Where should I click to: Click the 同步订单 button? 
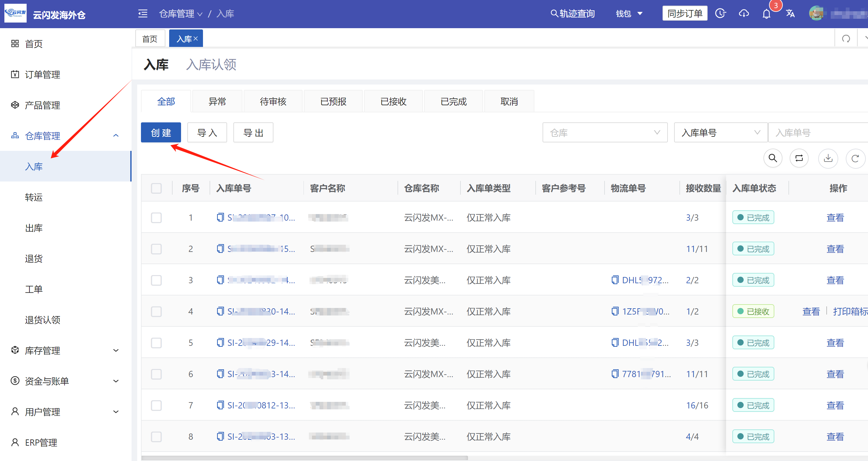[x=685, y=13]
